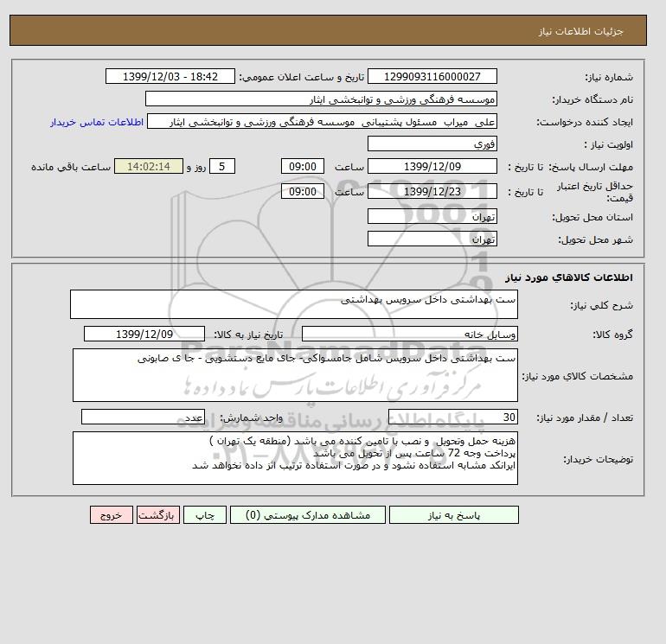Click the response deadline time 09:00 field
Viewport: 666px width, 644px height.
click(x=303, y=167)
